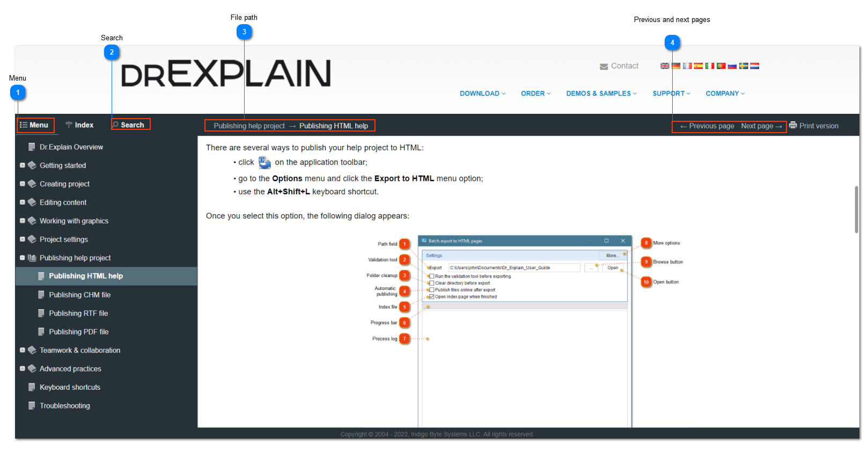Choose the French flag language icon

pos(687,66)
